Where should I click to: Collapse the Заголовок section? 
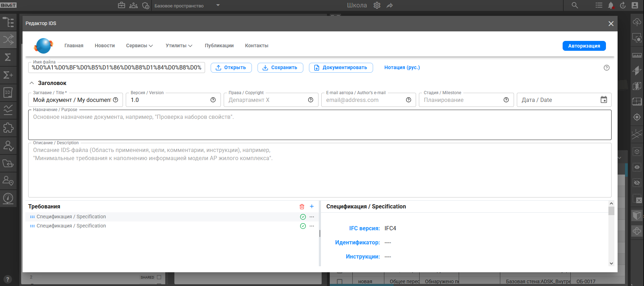click(x=32, y=83)
